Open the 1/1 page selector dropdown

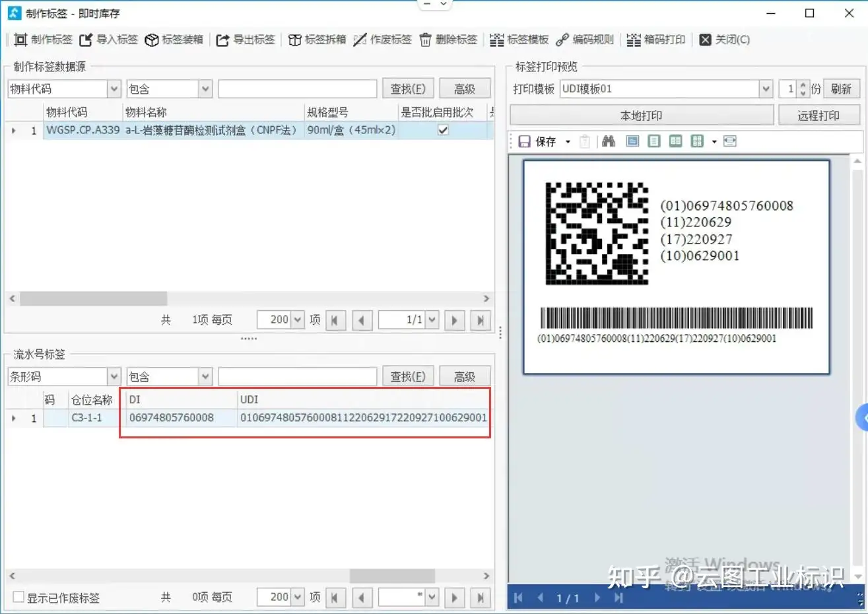tap(432, 320)
